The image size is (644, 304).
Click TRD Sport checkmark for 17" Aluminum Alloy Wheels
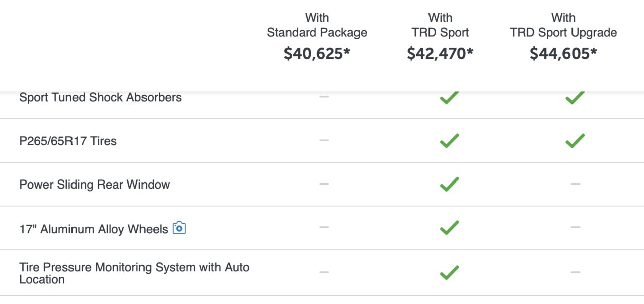pyautogui.click(x=449, y=227)
